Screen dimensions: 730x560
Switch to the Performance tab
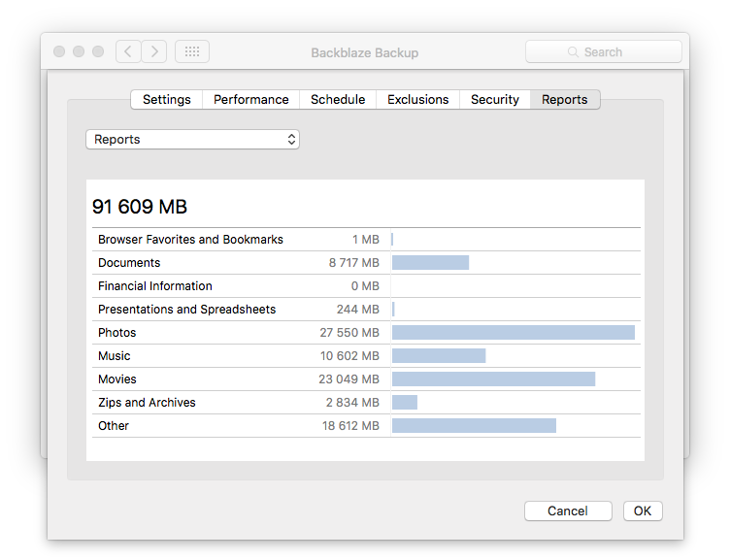(250, 100)
